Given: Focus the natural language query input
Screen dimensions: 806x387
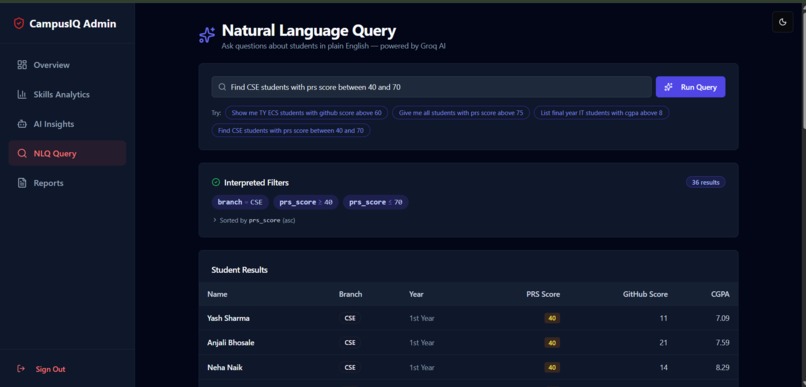Looking at the screenshot, I should click(431, 87).
